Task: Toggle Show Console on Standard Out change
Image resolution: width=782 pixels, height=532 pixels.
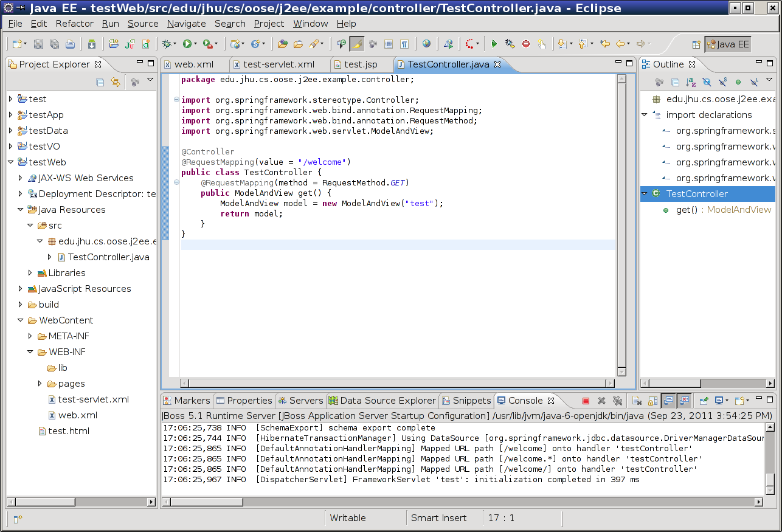Action: point(668,401)
